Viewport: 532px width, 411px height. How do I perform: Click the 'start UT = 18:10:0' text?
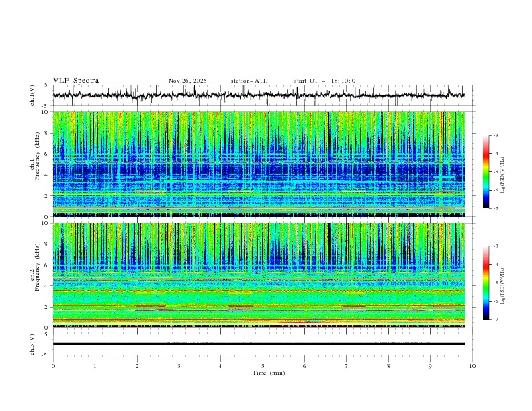coord(324,81)
